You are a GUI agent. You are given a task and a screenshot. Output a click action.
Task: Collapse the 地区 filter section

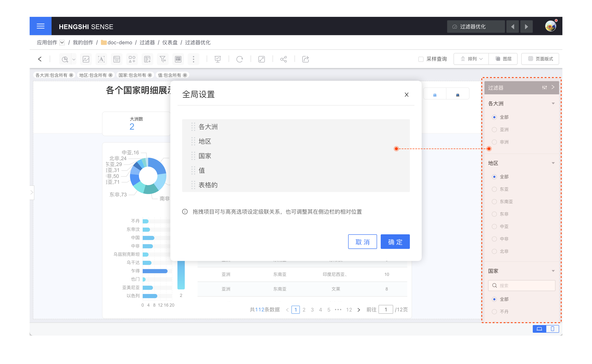(x=553, y=163)
